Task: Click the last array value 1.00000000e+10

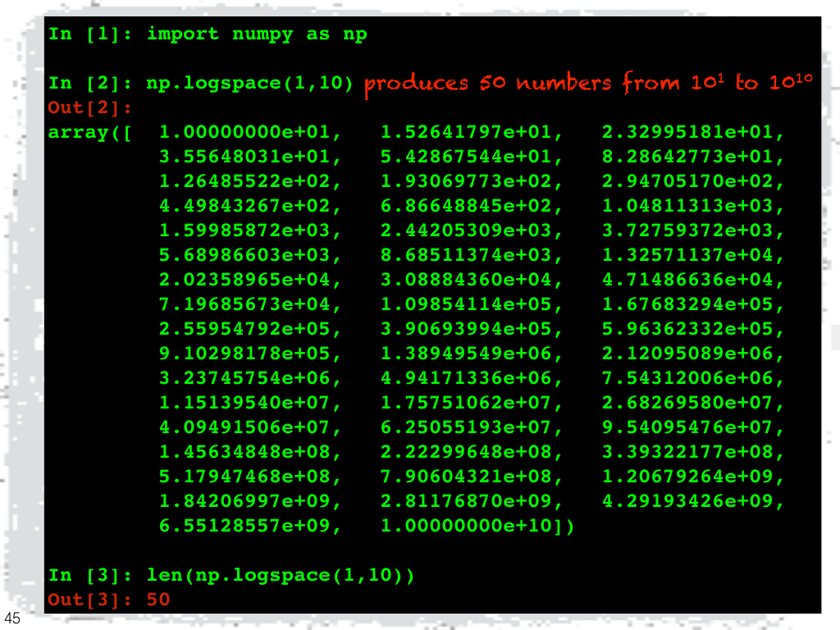Action: click(x=472, y=527)
